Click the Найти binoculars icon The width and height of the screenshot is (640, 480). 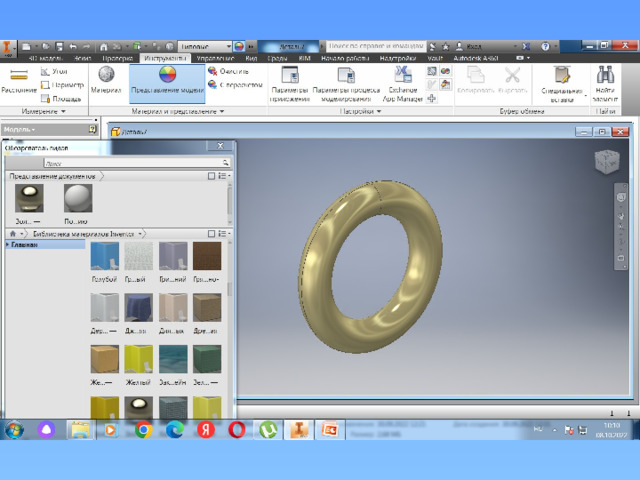click(x=605, y=80)
